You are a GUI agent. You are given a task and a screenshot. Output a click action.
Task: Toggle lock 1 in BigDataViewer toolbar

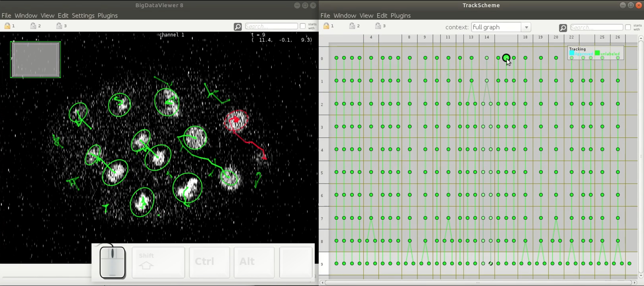tap(8, 26)
